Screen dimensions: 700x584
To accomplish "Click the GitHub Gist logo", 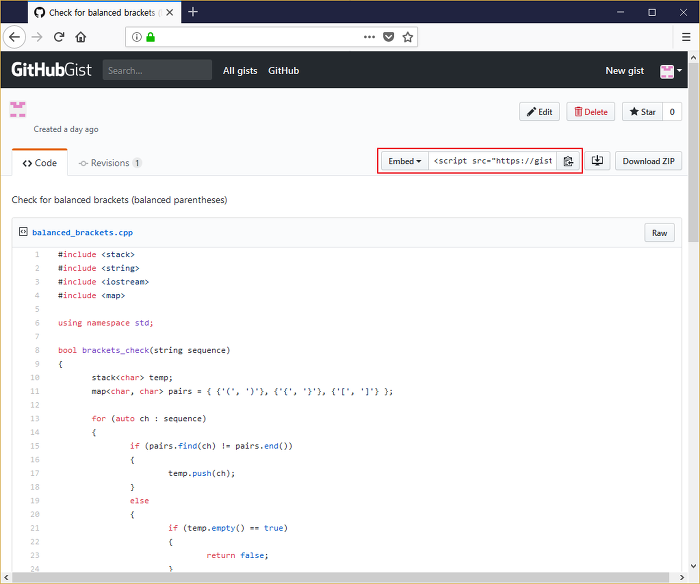I will [x=51, y=70].
